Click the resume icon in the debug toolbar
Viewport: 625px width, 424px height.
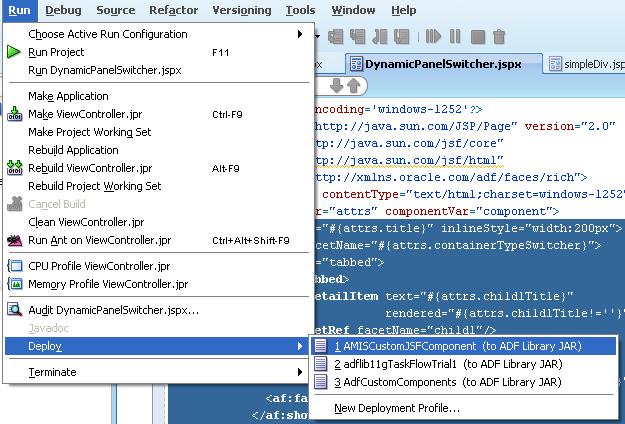point(432,37)
